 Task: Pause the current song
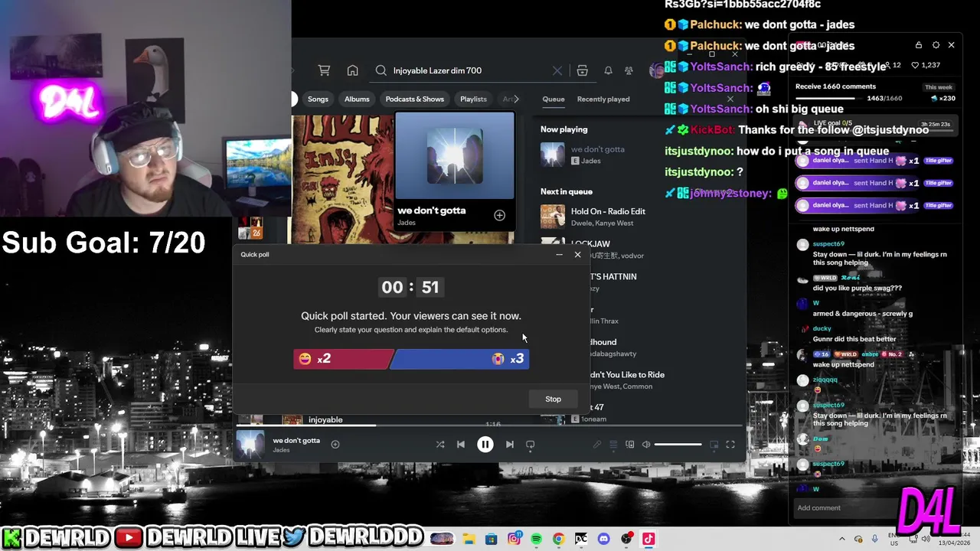point(485,444)
